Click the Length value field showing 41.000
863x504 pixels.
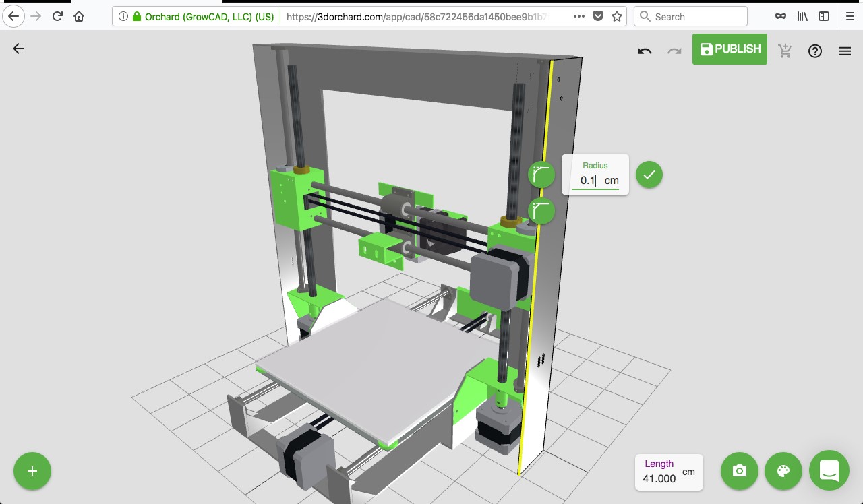(659, 478)
